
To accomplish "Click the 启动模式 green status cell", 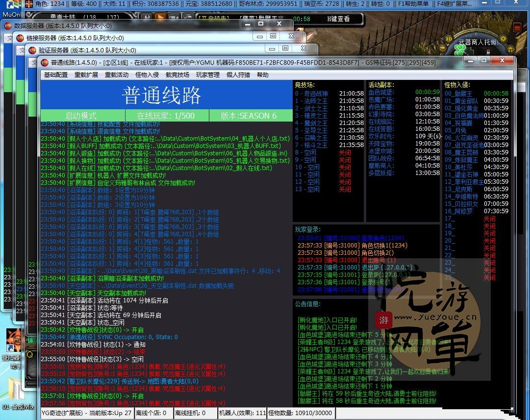I will tap(81, 116).
